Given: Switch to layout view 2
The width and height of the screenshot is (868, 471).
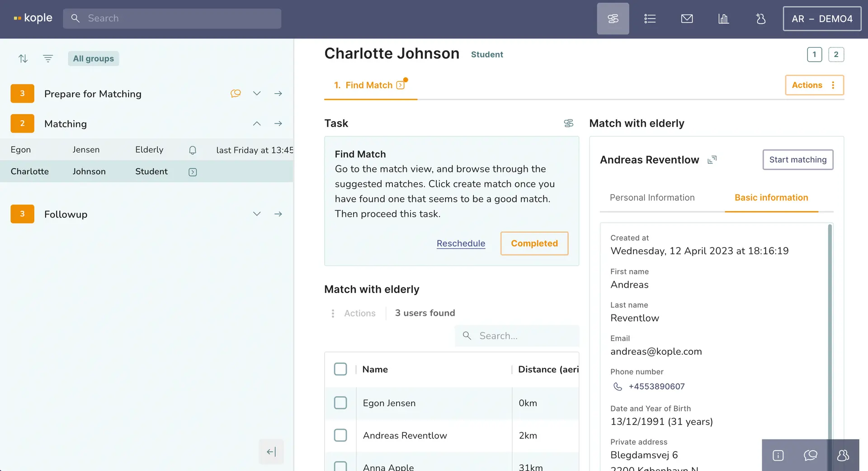Looking at the screenshot, I should 836,54.
